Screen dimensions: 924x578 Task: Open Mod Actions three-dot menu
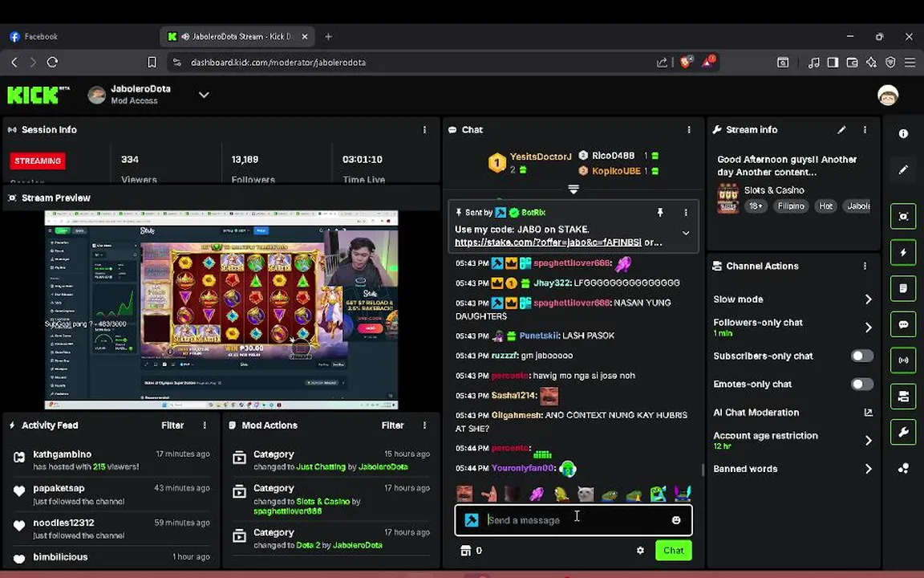(424, 425)
